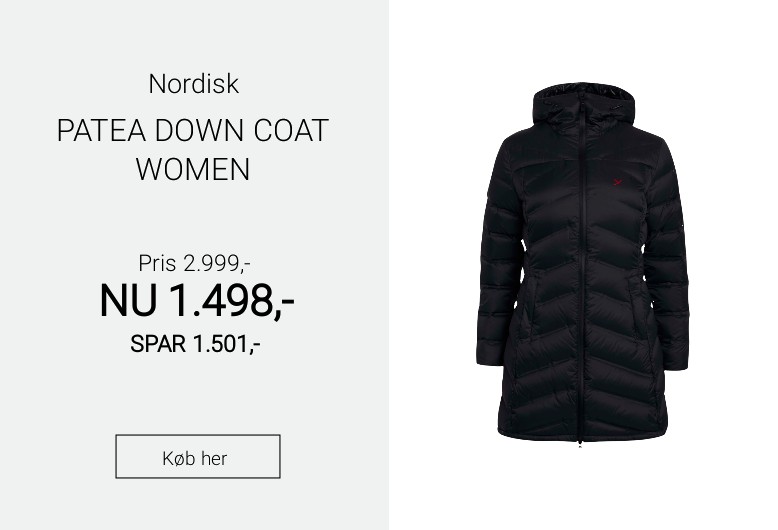Click the SPAR 1.501,- savings text
The height and width of the screenshot is (530, 778).
tap(195, 343)
